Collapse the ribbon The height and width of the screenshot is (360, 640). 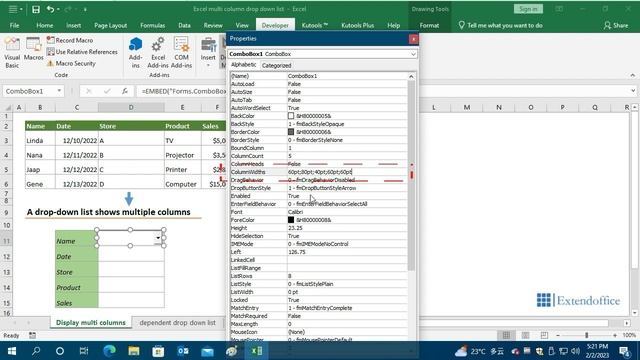pos(633,76)
